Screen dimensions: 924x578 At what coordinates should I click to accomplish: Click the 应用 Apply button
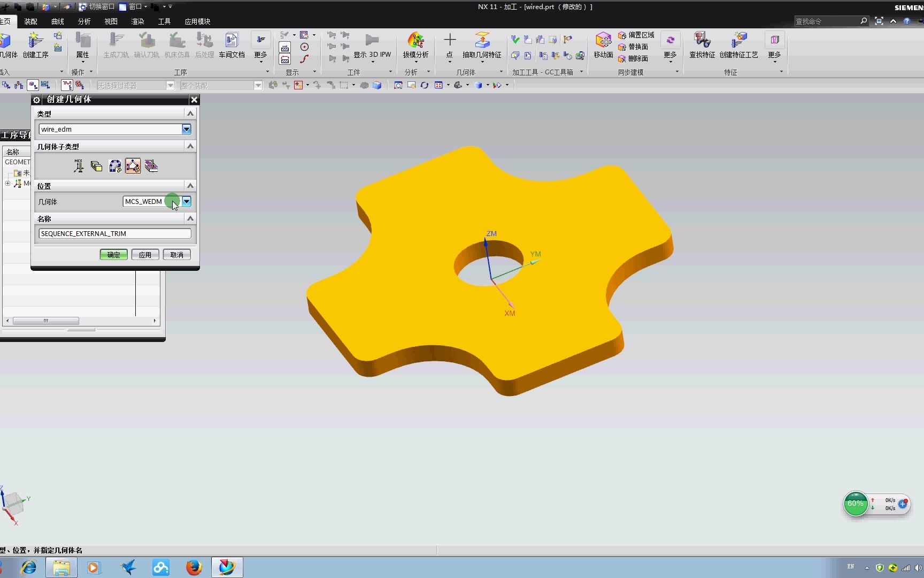[145, 255]
